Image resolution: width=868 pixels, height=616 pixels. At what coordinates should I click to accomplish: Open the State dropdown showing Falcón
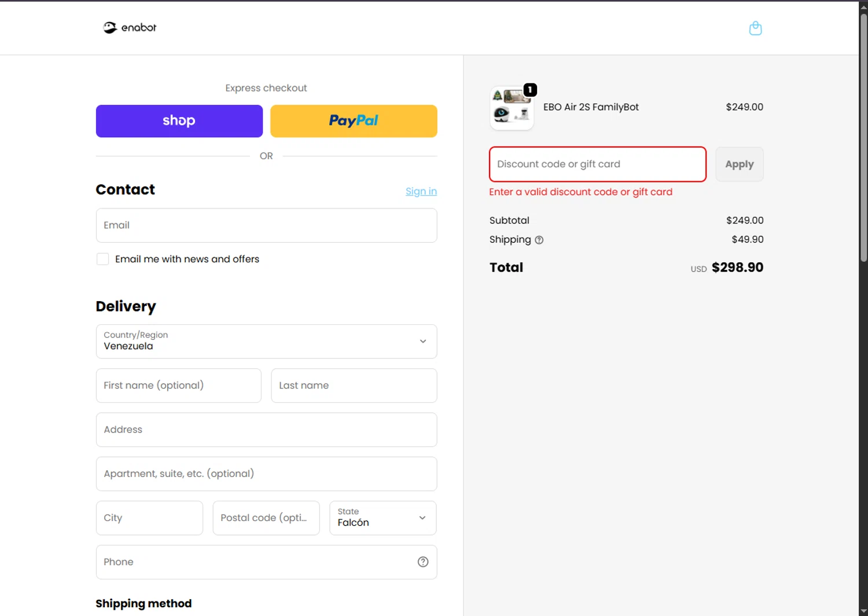click(x=382, y=518)
